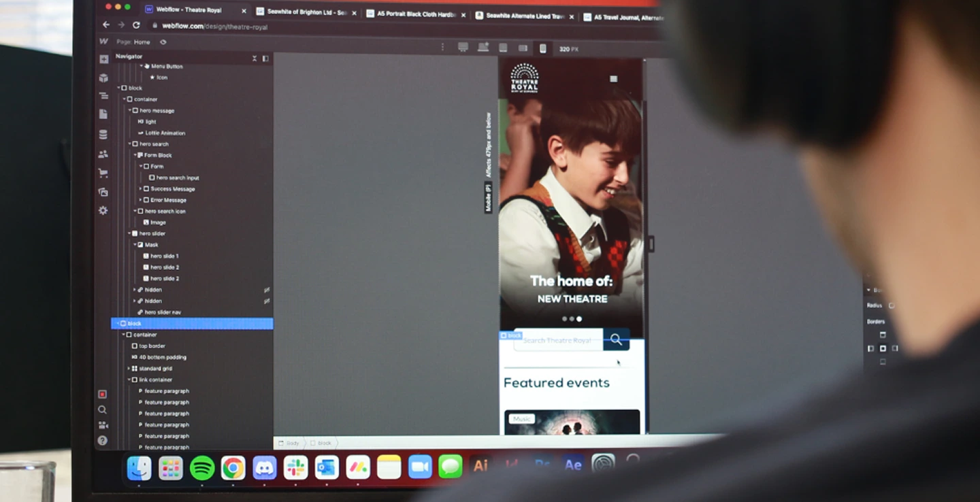Image resolution: width=980 pixels, height=502 pixels.
Task: Open Discord from the Dock
Action: (x=264, y=467)
